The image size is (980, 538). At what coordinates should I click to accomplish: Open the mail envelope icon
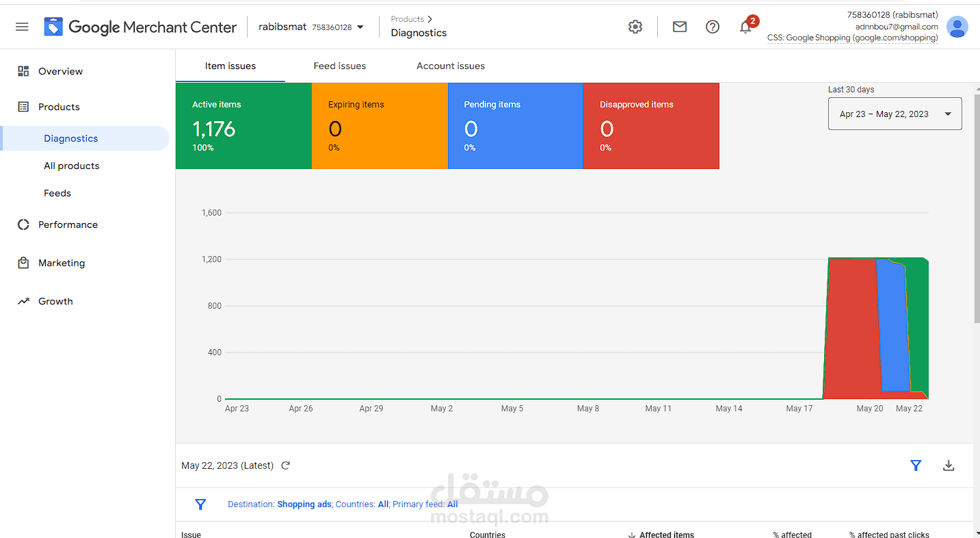(679, 27)
